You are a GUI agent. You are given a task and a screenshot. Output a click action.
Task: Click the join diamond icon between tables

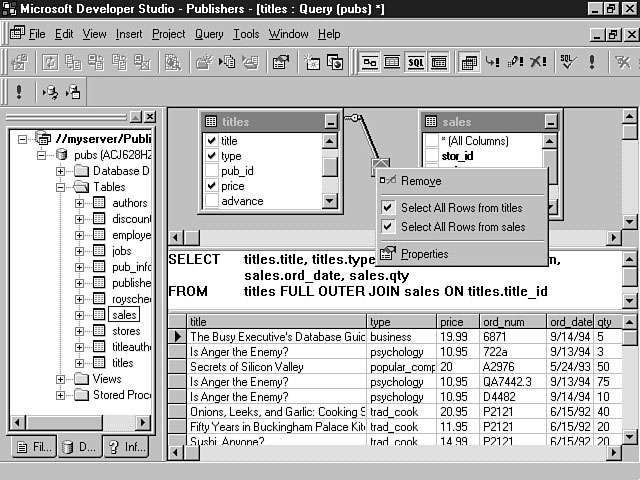[x=381, y=164]
